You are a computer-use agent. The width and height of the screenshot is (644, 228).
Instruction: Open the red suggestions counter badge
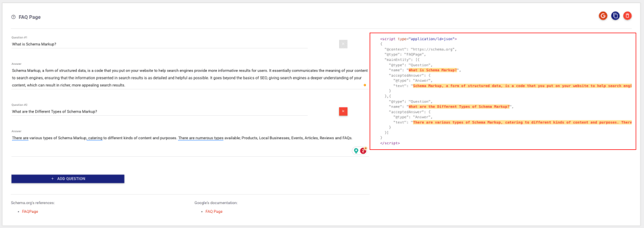[364, 151]
